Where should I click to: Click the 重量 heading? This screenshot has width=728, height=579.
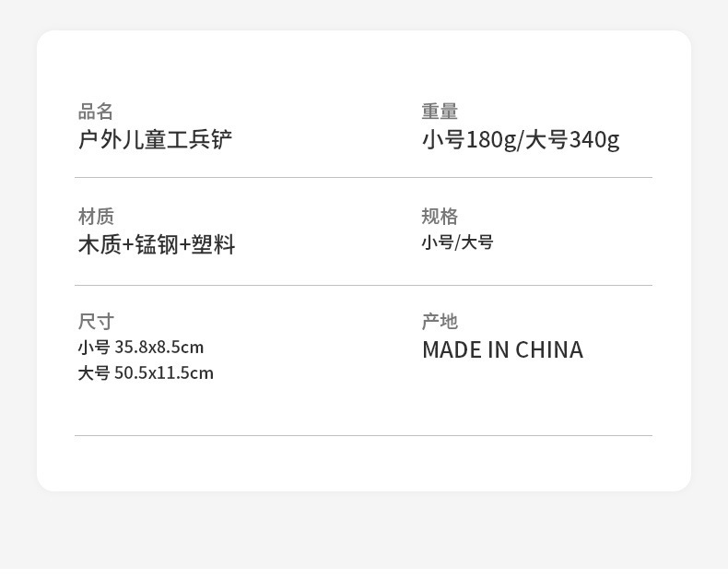click(440, 112)
